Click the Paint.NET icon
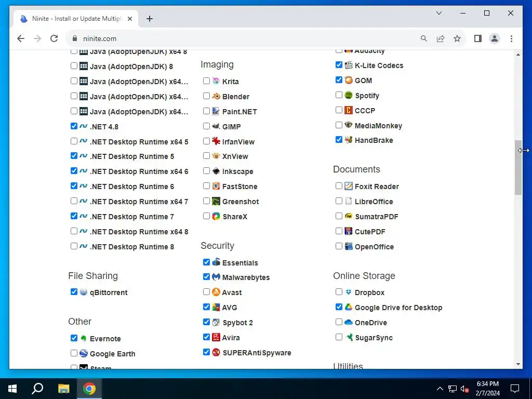532x399 pixels. [x=216, y=111]
